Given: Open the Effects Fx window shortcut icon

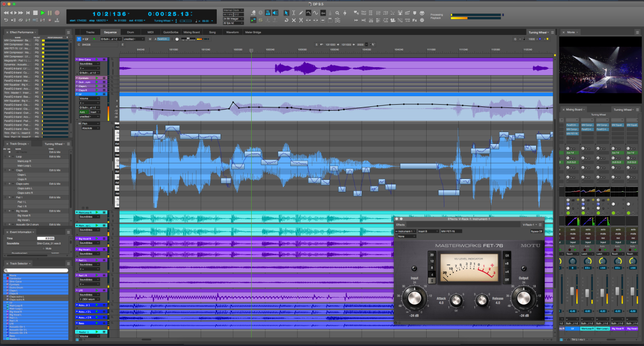Looking at the screenshot, I should tap(414, 20).
